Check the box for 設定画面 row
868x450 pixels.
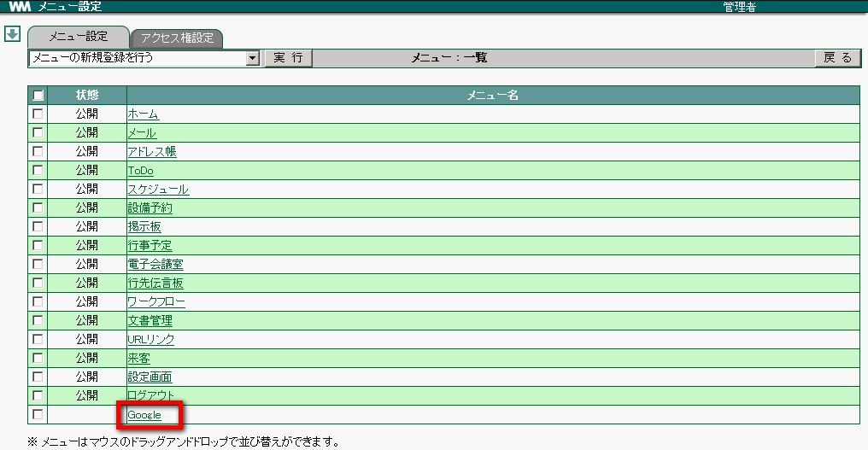coord(38,377)
